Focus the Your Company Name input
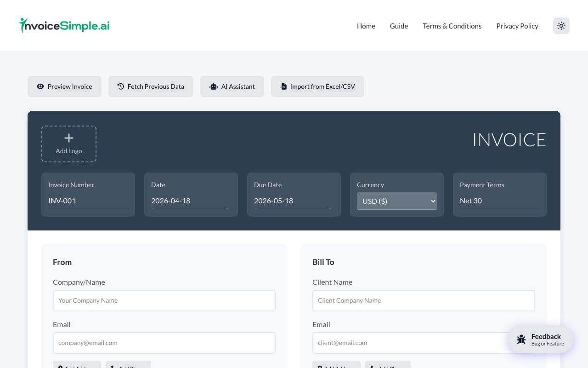Viewport: 588px width, 368px height. (x=164, y=300)
